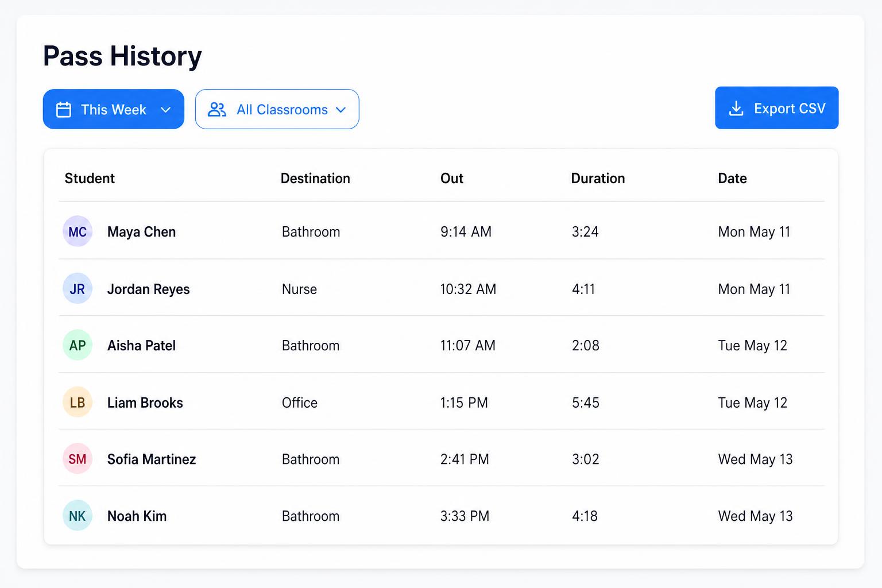Click Aisha Patel's AP avatar

pos(78,345)
